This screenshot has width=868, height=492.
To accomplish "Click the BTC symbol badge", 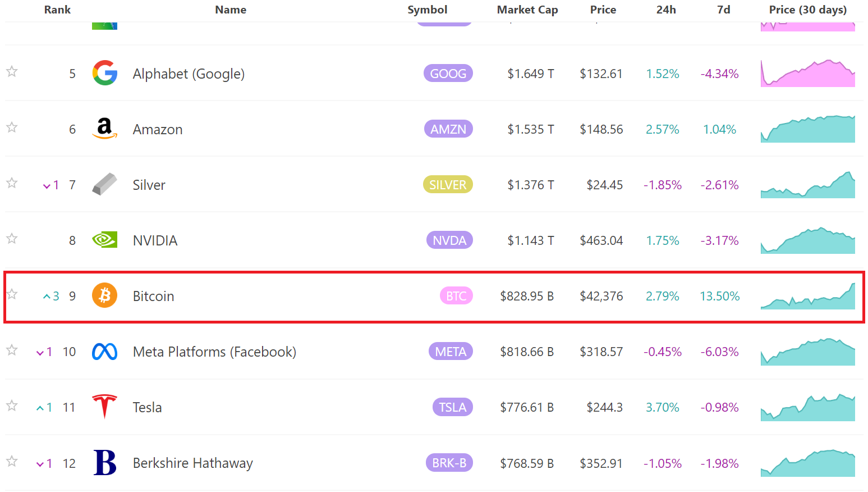I will click(456, 295).
